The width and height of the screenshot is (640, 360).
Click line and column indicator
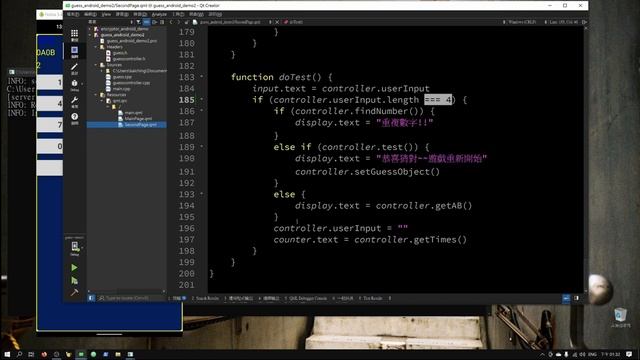tap(562, 22)
